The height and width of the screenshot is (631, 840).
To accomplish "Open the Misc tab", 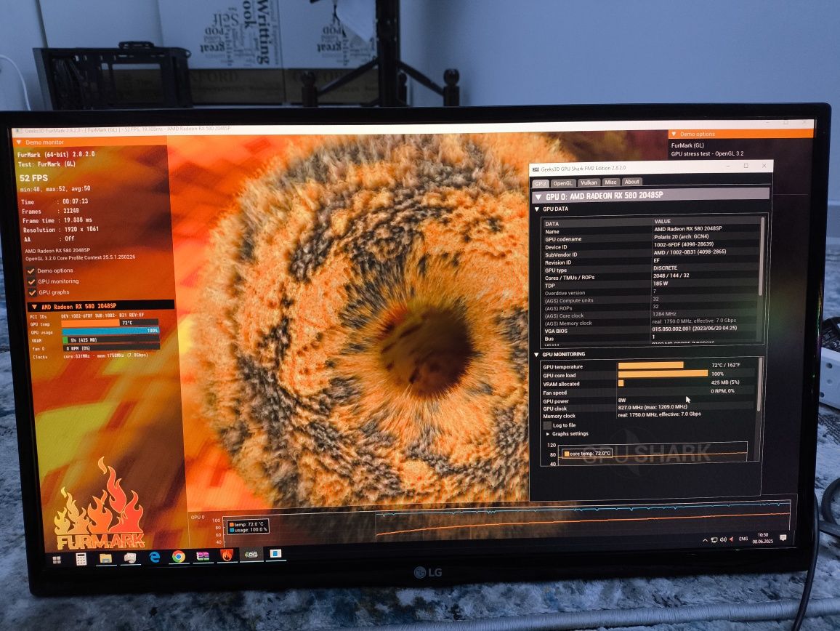I will point(610,182).
